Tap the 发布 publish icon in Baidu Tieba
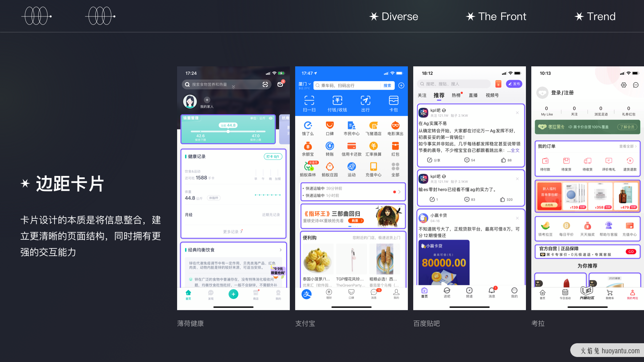The width and height of the screenshot is (644, 362). click(514, 84)
